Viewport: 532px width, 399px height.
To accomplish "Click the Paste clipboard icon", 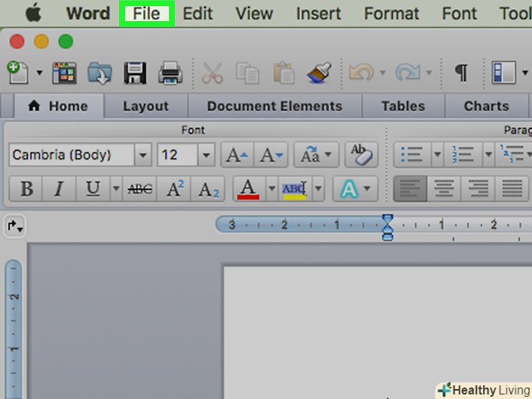I will point(284,72).
